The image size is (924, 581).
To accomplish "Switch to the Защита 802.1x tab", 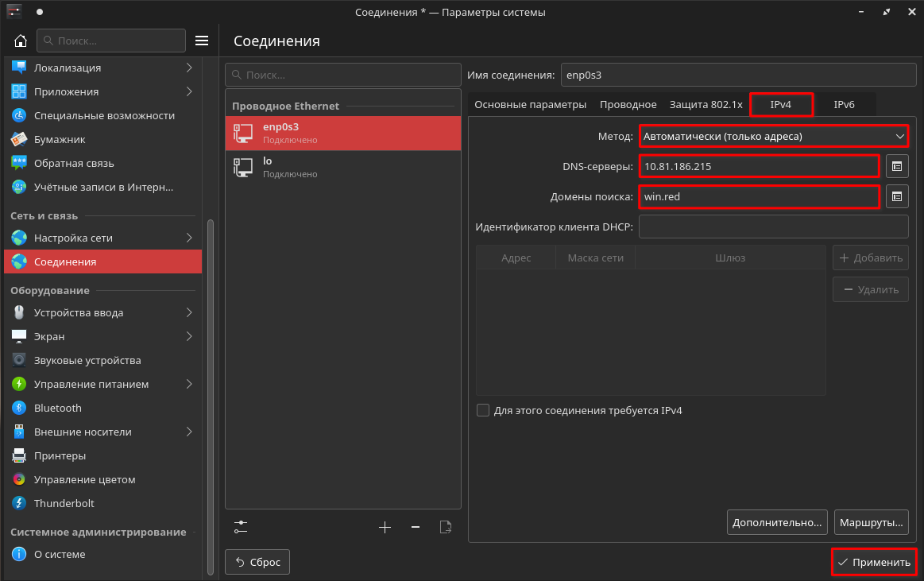I will (x=706, y=105).
